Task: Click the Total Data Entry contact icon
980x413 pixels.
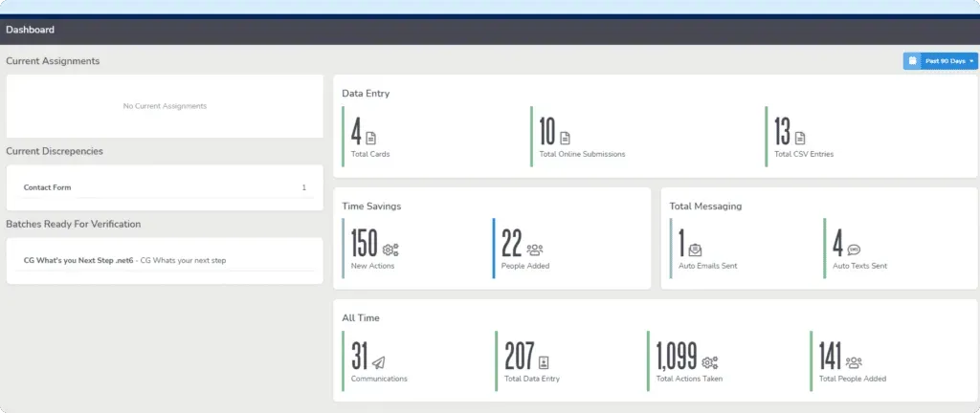Action: tap(544, 362)
